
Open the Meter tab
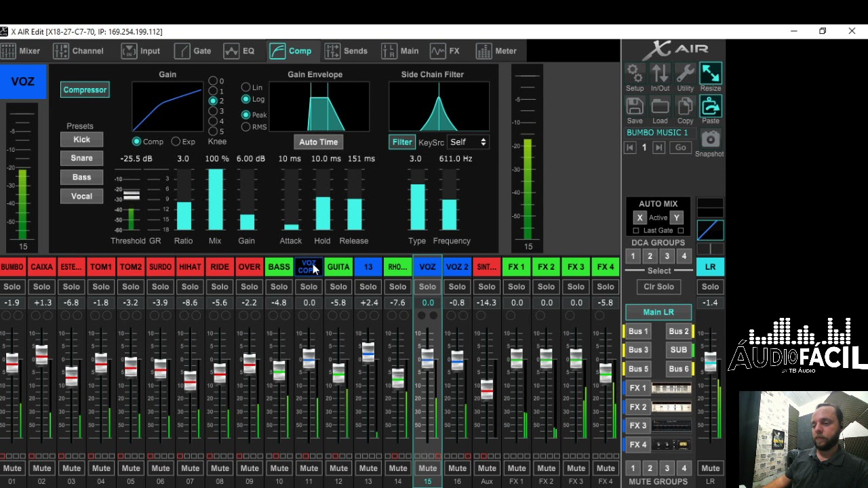tap(496, 51)
